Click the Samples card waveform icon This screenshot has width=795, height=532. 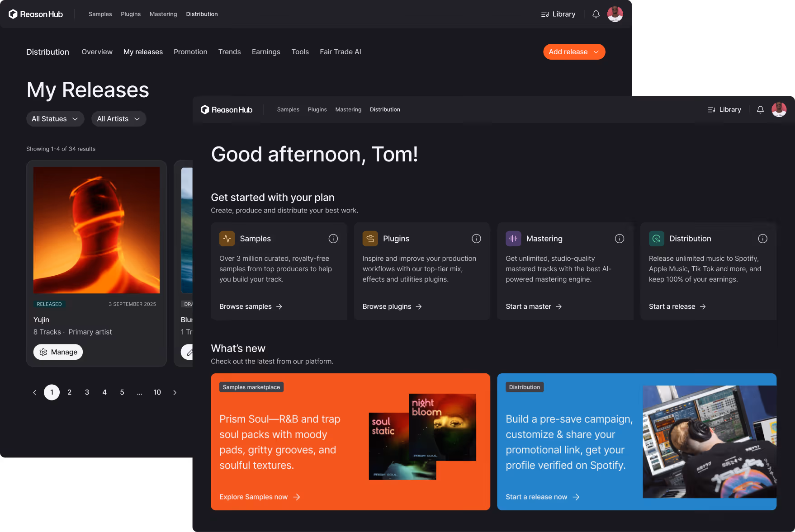pyautogui.click(x=227, y=239)
